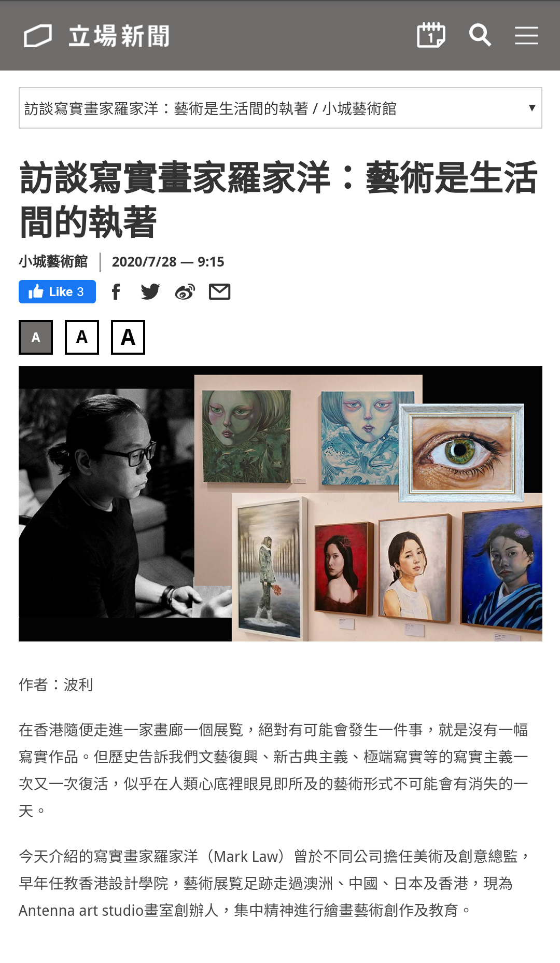
Task: Select medium font size A
Action: pos(82,338)
